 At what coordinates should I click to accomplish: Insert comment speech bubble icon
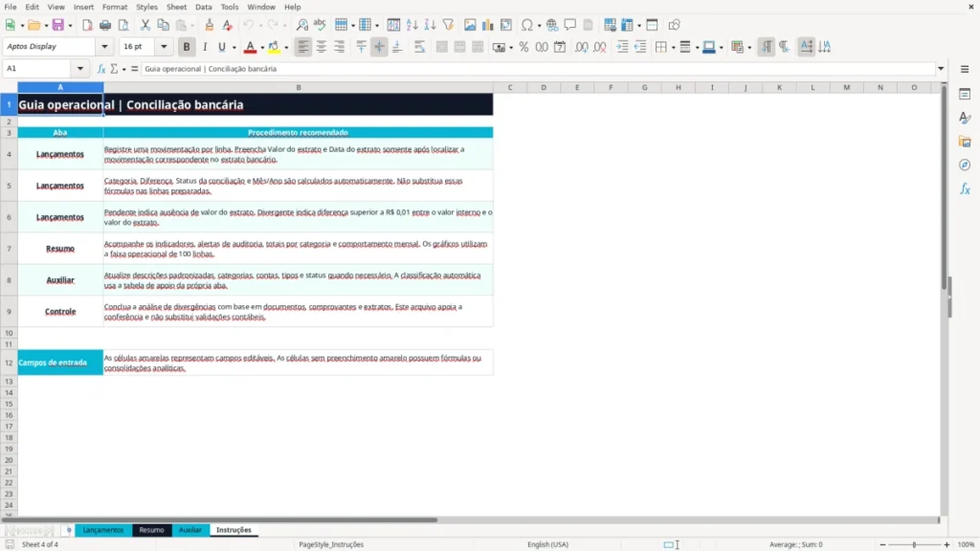tap(570, 25)
